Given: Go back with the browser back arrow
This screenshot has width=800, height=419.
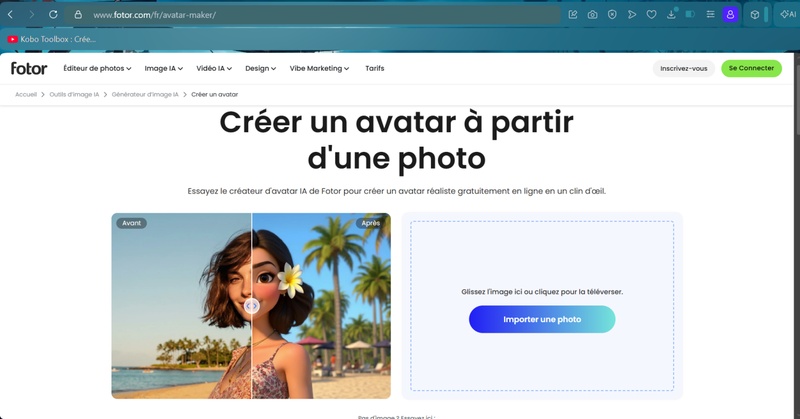Looking at the screenshot, I should coord(11,15).
